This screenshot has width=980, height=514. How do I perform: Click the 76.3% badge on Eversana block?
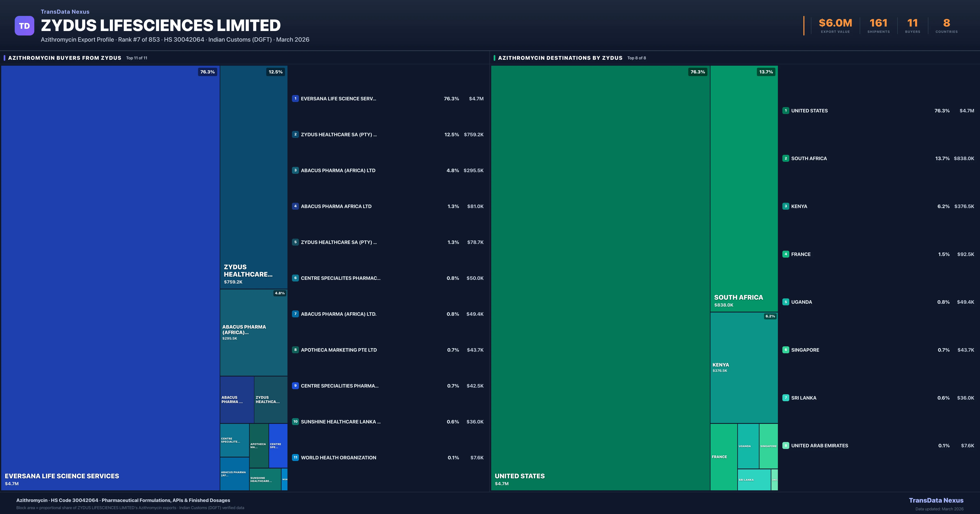[x=207, y=72]
